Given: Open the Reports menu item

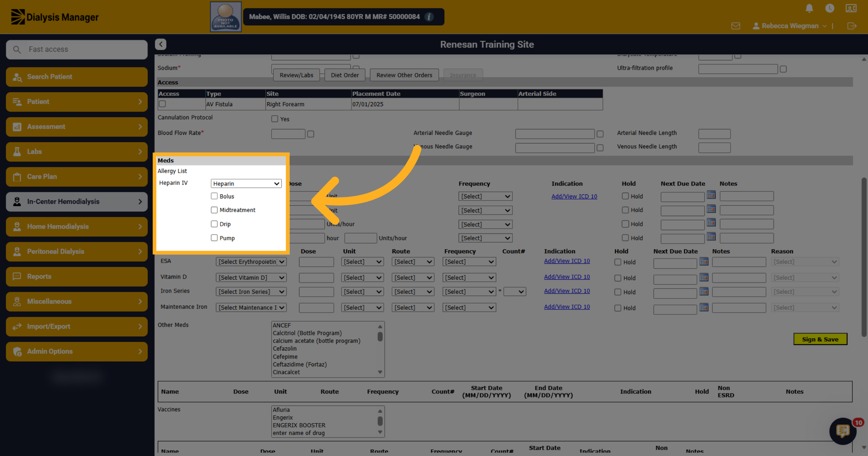Looking at the screenshot, I should coord(77,276).
